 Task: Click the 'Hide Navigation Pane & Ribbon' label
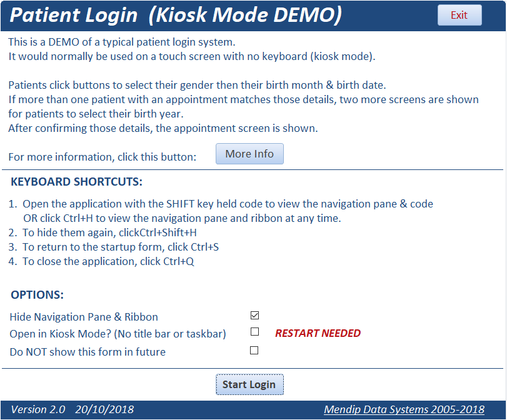(84, 317)
